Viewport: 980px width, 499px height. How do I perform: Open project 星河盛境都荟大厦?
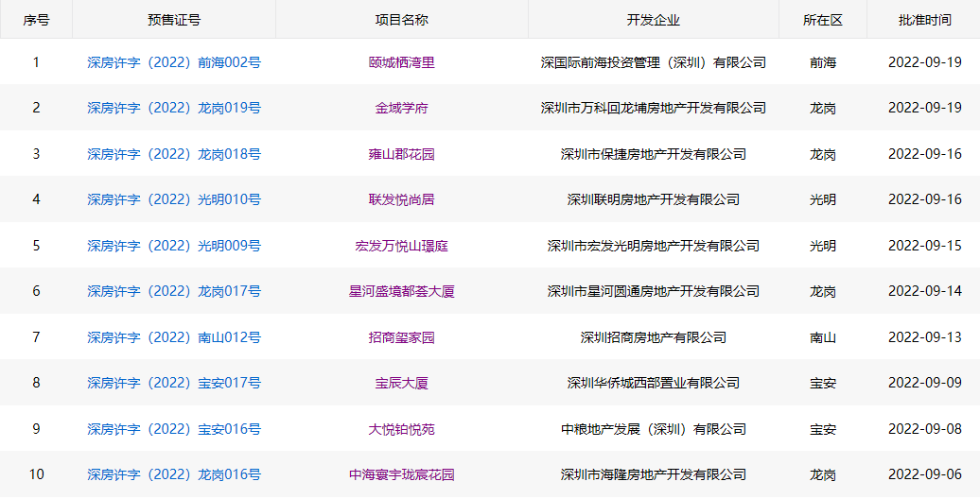tap(401, 292)
